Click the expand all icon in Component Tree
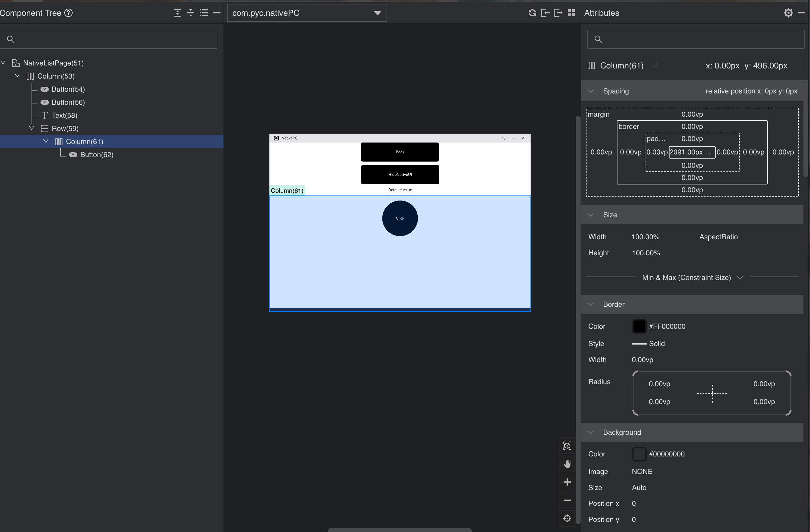The height and width of the screenshot is (532, 810). point(177,13)
